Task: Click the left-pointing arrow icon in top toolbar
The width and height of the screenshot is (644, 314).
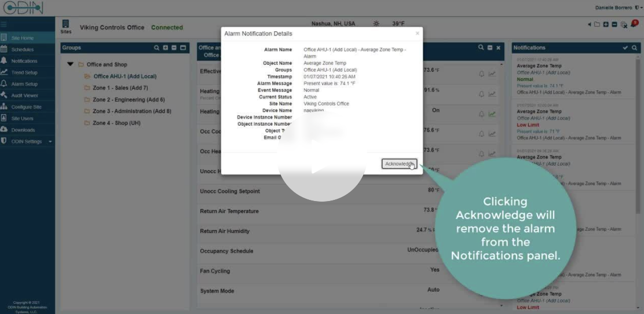Action: pyautogui.click(x=590, y=25)
